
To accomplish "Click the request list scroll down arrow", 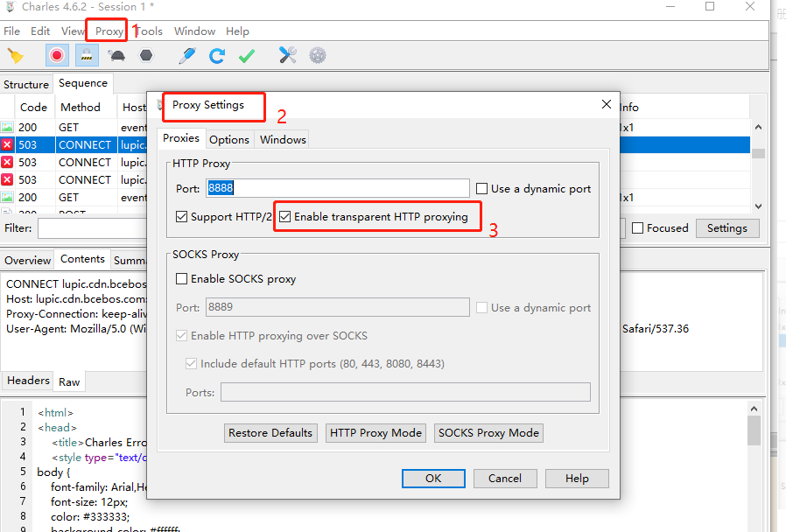I will pyautogui.click(x=759, y=206).
